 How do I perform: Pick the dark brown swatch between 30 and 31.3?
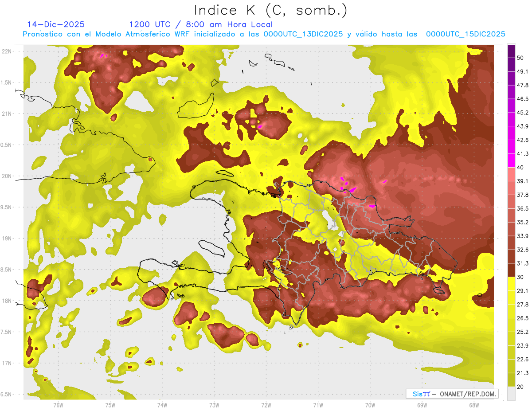(511, 270)
